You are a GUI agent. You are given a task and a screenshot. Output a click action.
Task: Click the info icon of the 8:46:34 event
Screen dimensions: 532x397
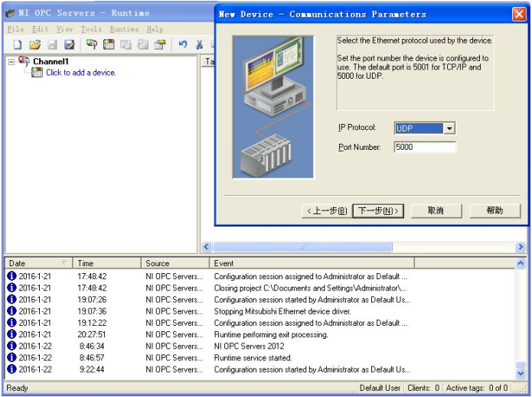tap(11, 346)
